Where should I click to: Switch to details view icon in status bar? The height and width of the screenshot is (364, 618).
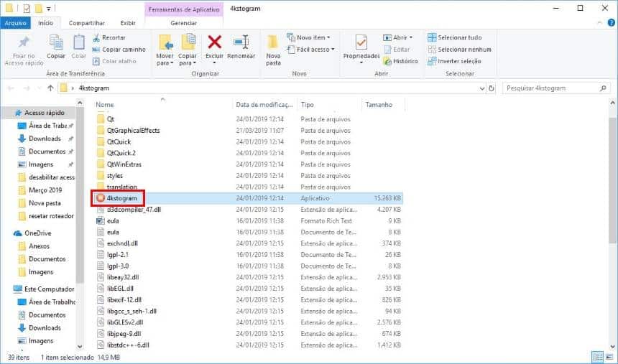597,357
